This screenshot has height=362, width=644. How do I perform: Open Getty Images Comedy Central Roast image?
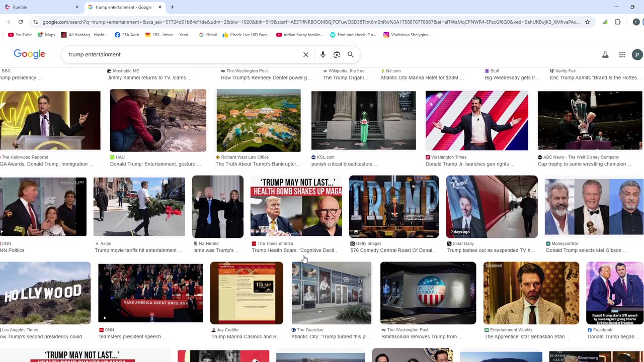coord(394,207)
